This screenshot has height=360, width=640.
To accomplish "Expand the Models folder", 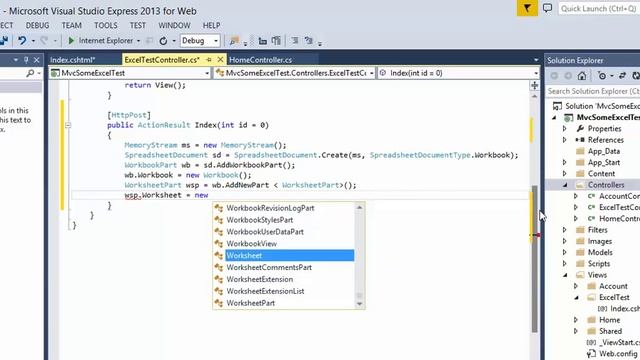I will click(x=565, y=253).
